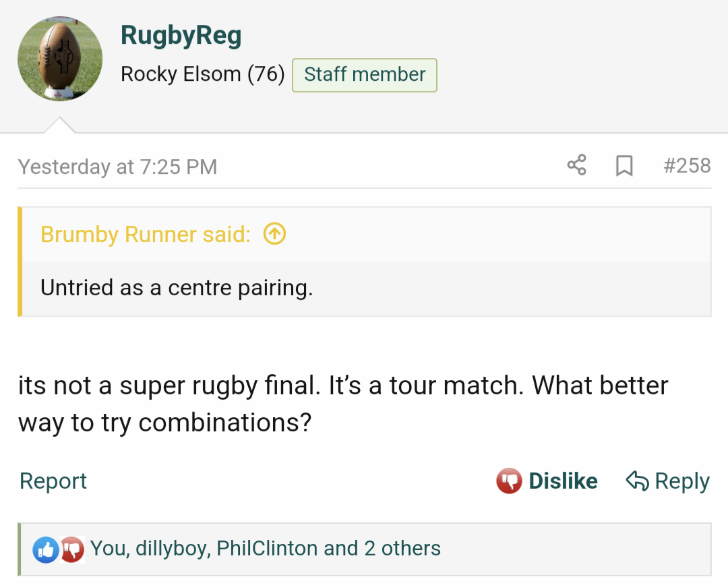
Task: Open RugbyReg's rugby ball avatar
Action: [60, 59]
